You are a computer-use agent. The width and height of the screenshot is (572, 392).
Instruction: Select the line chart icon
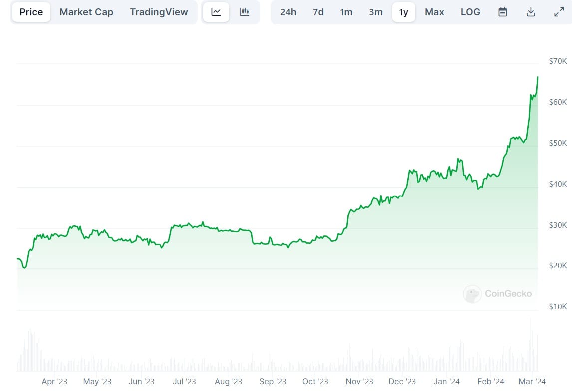(216, 11)
